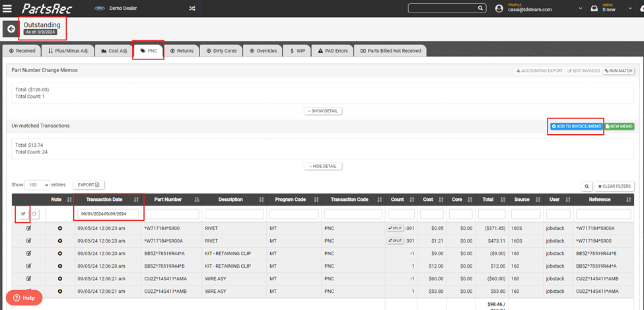644x310 pixels.
Task: Click the Ford brand logo
Action: pos(100,8)
